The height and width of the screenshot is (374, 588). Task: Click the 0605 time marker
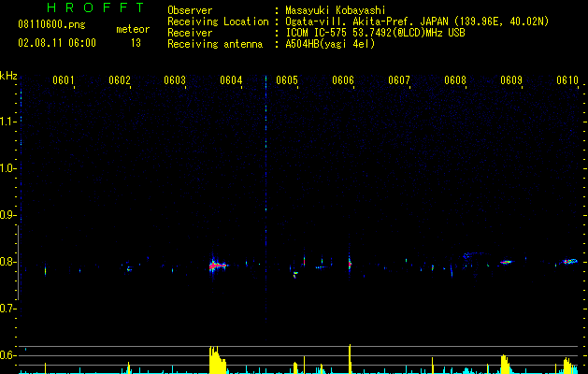pyautogui.click(x=287, y=80)
